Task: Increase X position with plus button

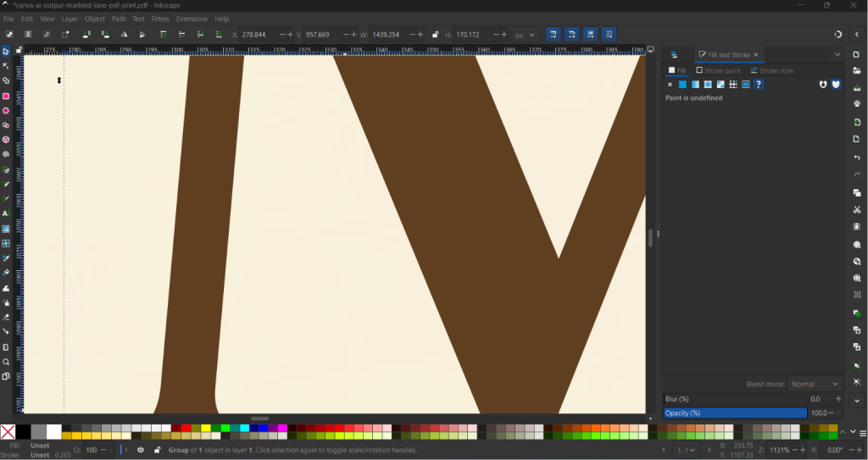Action: (x=291, y=35)
